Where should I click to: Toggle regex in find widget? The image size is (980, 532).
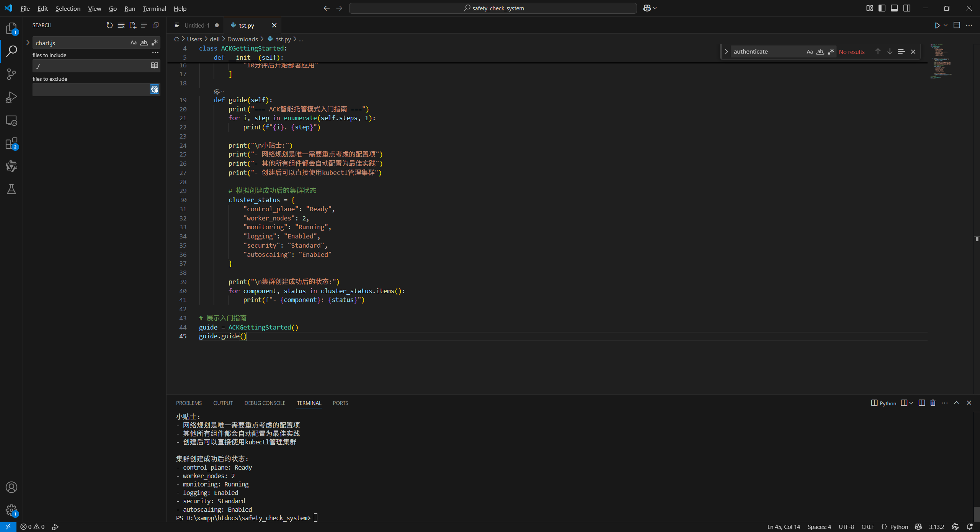point(831,52)
